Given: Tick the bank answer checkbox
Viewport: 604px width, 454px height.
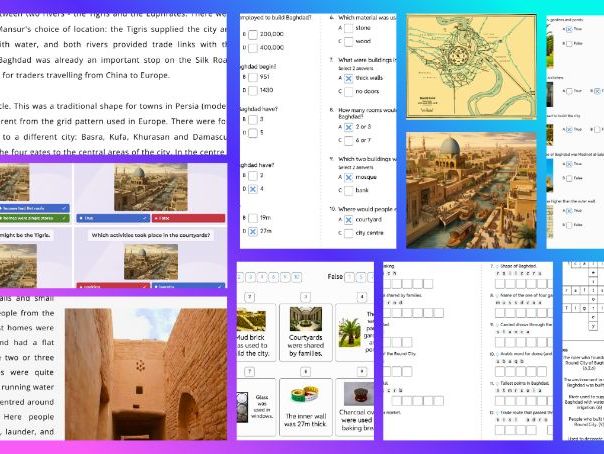Looking at the screenshot, I should coord(348,191).
